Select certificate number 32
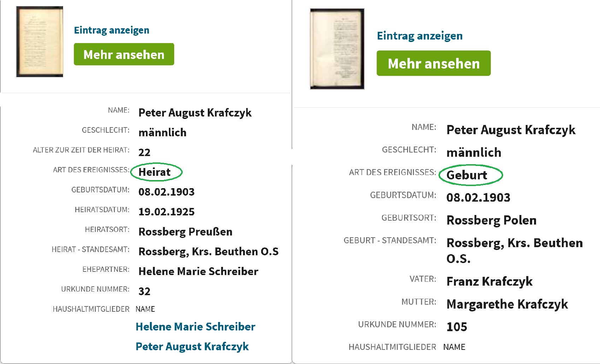Viewport: 600px width, 364px height. pos(144,291)
